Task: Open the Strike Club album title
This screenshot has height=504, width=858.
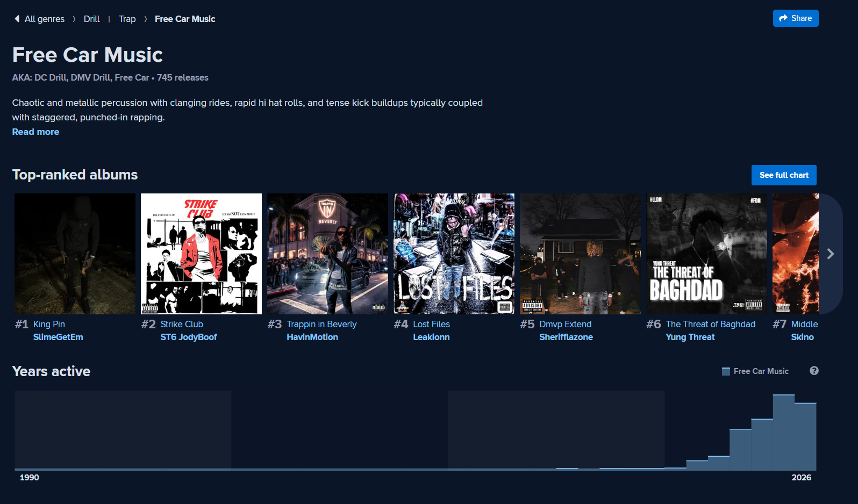Action: [182, 324]
